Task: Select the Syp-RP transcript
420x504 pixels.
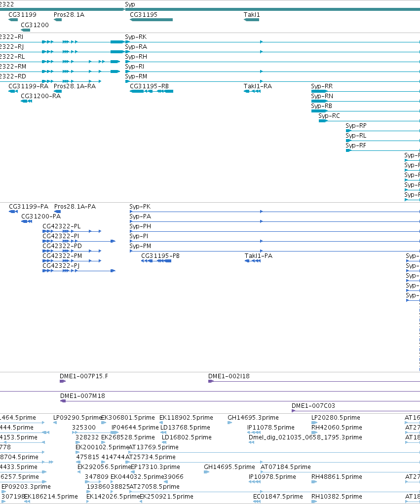Action: click(382, 131)
